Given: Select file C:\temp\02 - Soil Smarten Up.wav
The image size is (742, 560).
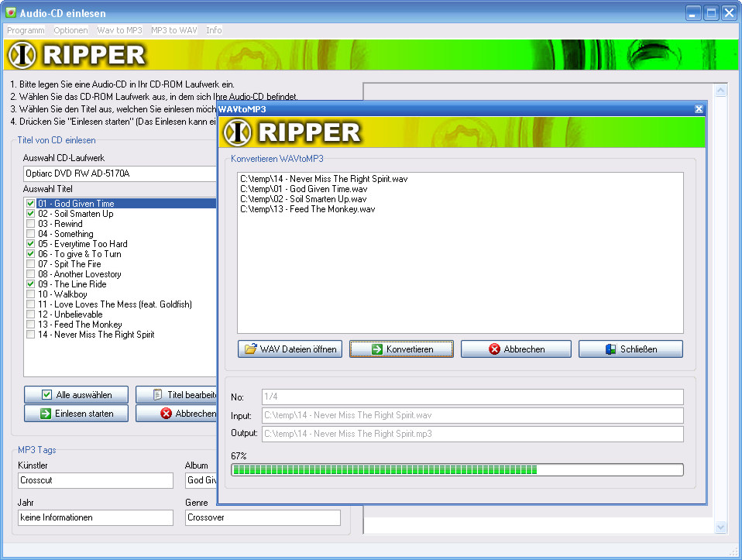Looking at the screenshot, I should pos(304,199).
